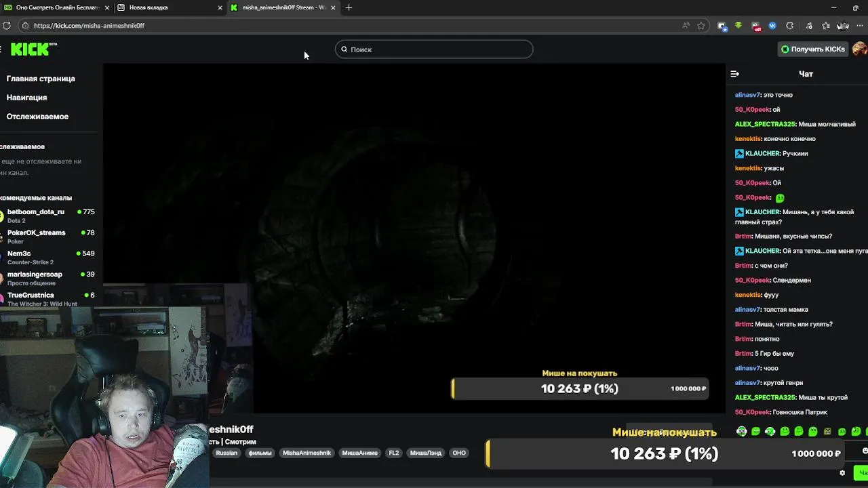The image size is (868, 488).
Task: Click the search field 'Поиск'
Action: click(434, 49)
